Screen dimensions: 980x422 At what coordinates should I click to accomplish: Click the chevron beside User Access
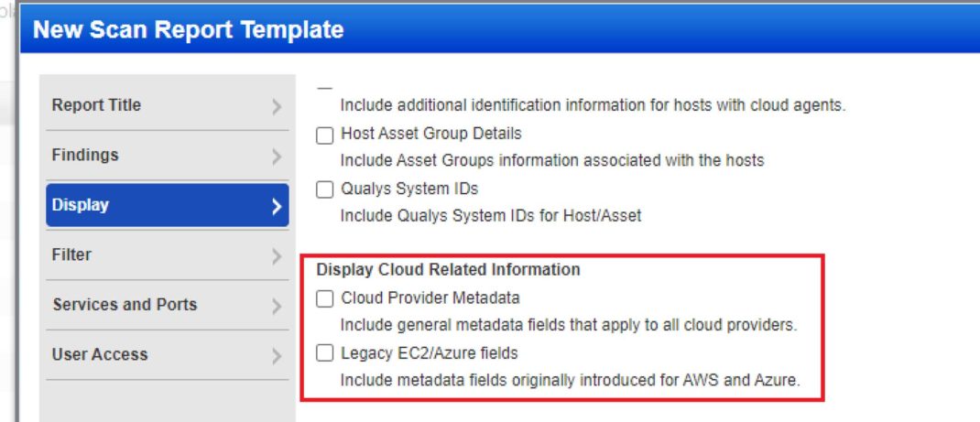(x=277, y=356)
